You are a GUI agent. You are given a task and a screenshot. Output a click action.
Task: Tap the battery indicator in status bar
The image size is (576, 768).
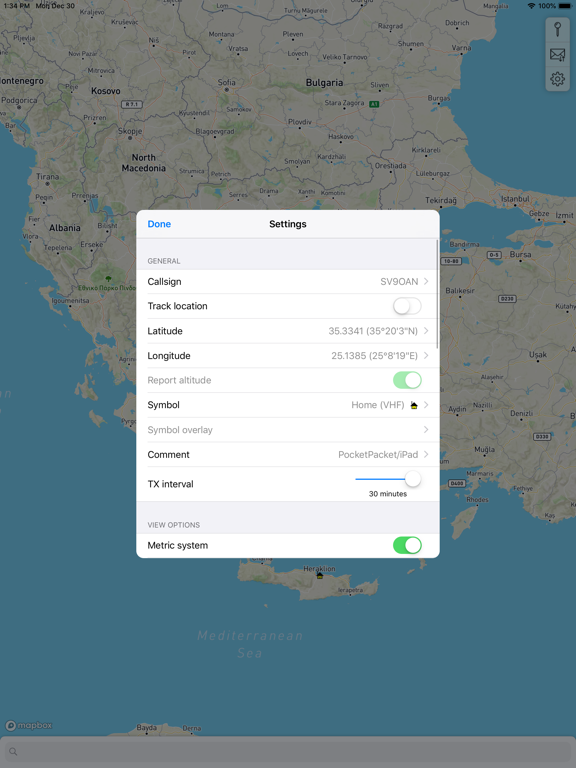point(564,6)
